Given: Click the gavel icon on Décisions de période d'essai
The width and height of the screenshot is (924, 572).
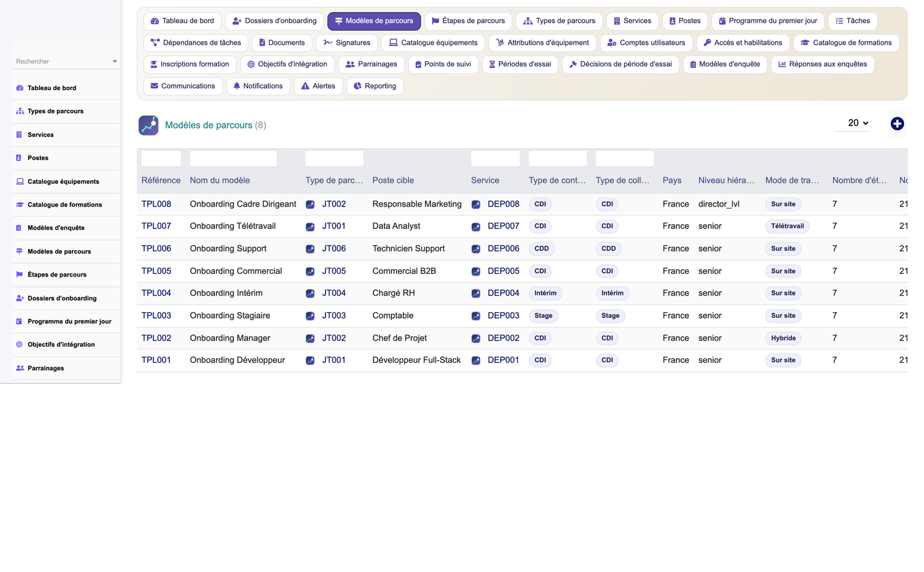Looking at the screenshot, I should pyautogui.click(x=573, y=64).
